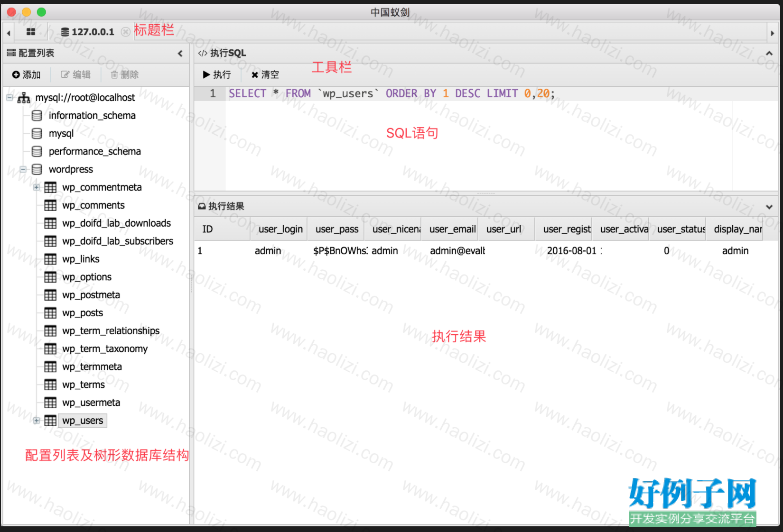Click the wp_term_taxonomy table icon

(x=50, y=349)
